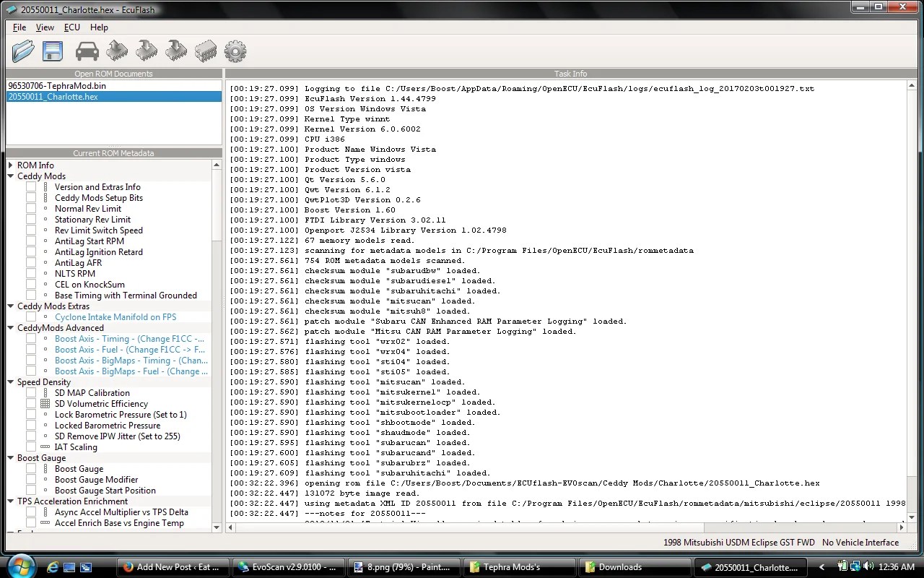Collapse the Speed Density group
Screen dimensions: 924x578
pyautogui.click(x=11, y=382)
